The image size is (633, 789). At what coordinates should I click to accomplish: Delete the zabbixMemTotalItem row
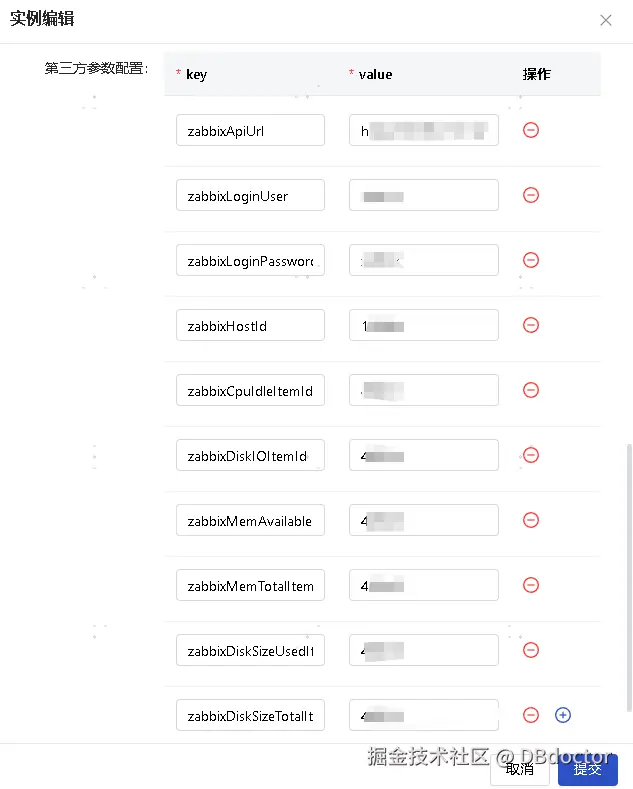531,585
